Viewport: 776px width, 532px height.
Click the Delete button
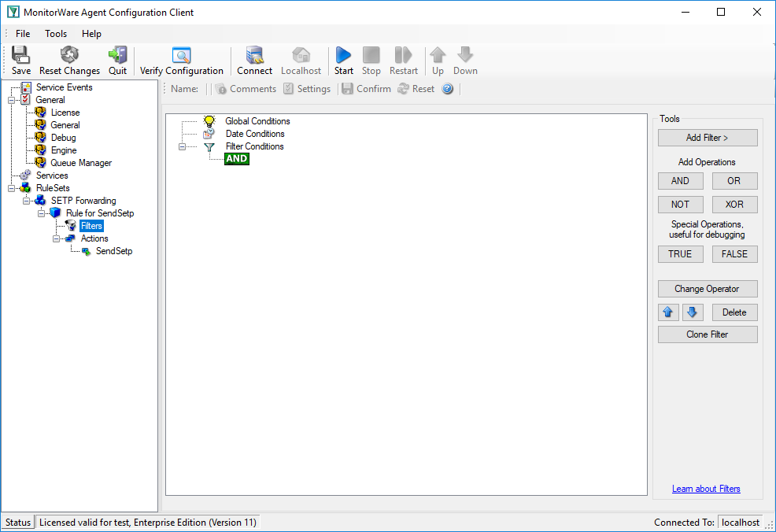pos(734,312)
